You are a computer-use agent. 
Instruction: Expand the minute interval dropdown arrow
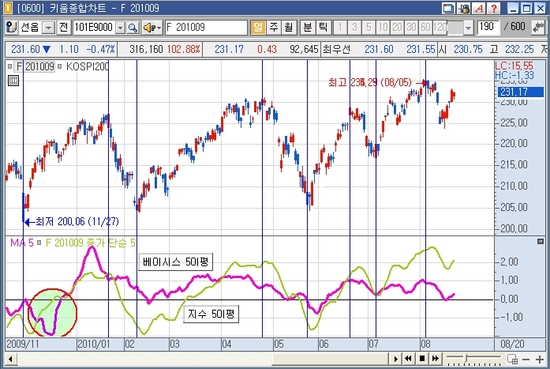468,28
